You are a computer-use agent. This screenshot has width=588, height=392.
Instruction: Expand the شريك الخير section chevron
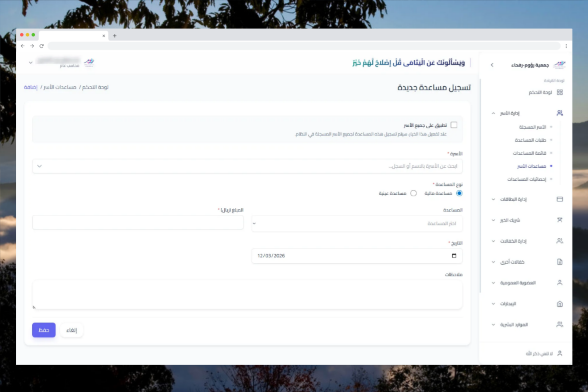(493, 221)
